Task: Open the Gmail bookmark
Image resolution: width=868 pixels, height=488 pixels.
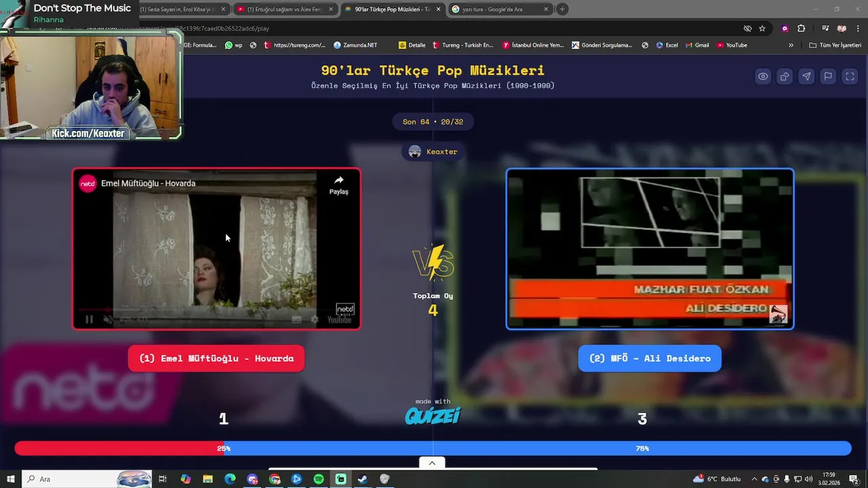Action: pyautogui.click(x=696, y=45)
